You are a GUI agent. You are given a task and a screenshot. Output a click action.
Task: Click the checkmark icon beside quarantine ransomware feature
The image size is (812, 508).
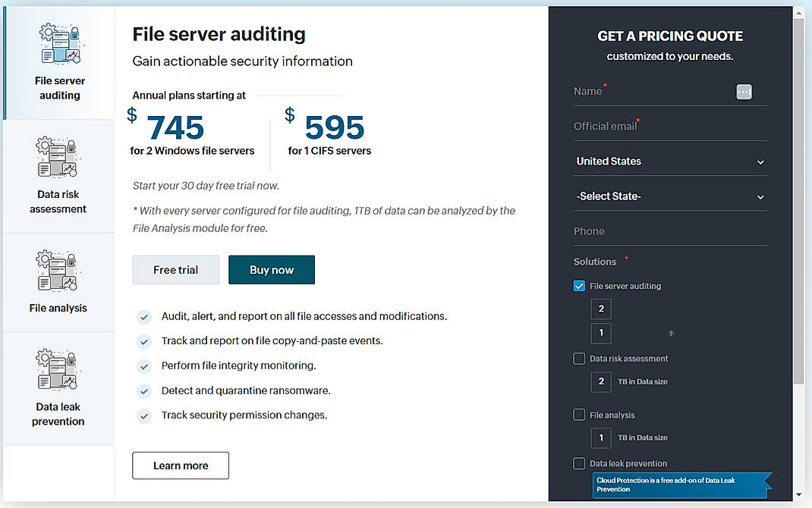click(144, 390)
